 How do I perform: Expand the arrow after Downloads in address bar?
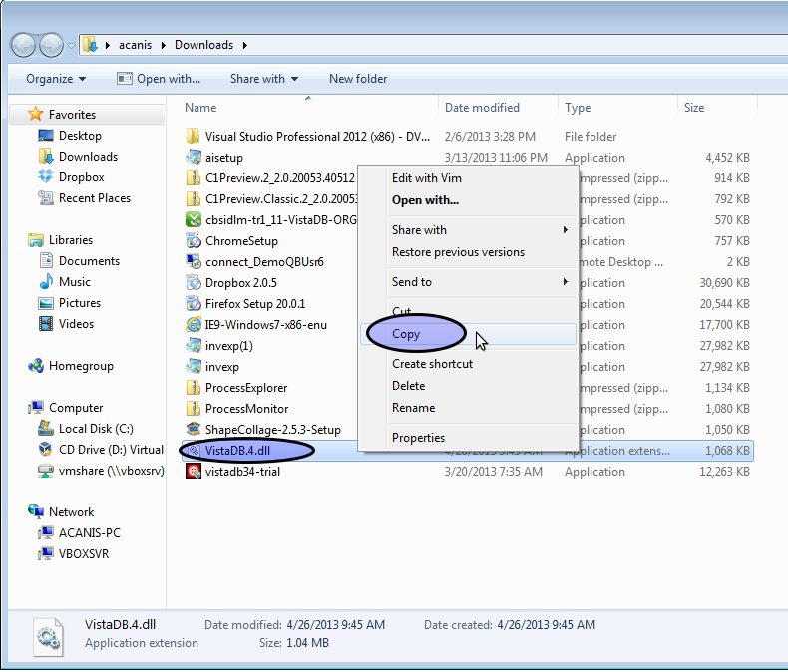pos(245,45)
